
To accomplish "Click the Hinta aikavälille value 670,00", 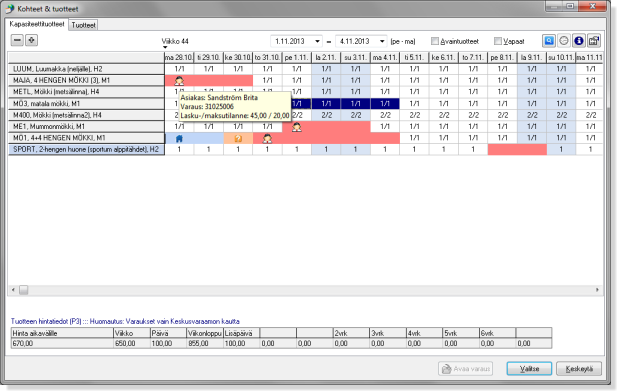I will click(x=62, y=343).
